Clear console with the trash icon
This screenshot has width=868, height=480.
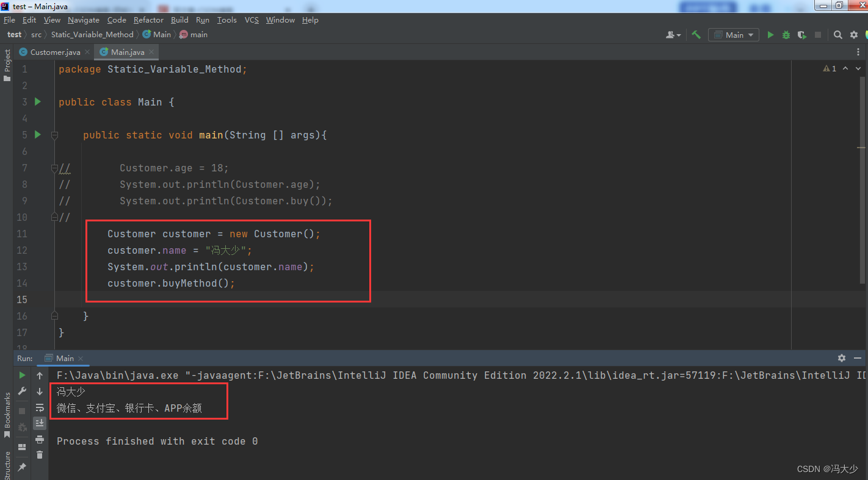[40, 455]
